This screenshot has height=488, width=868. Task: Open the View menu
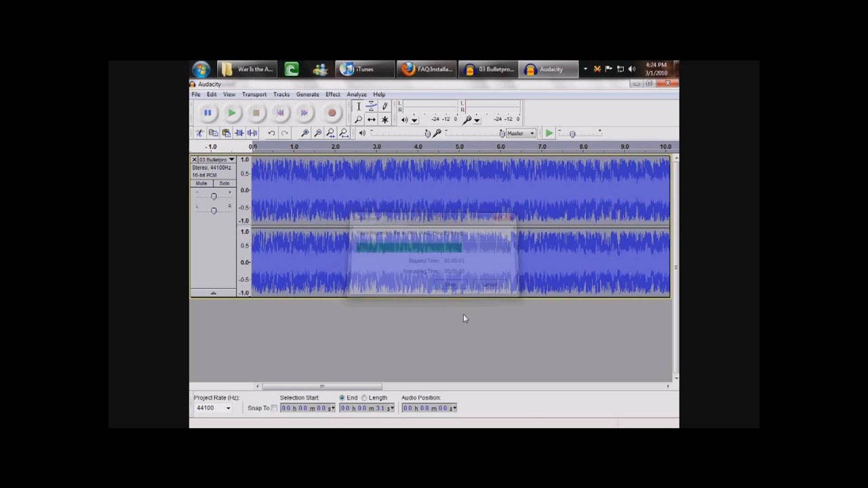coord(229,95)
